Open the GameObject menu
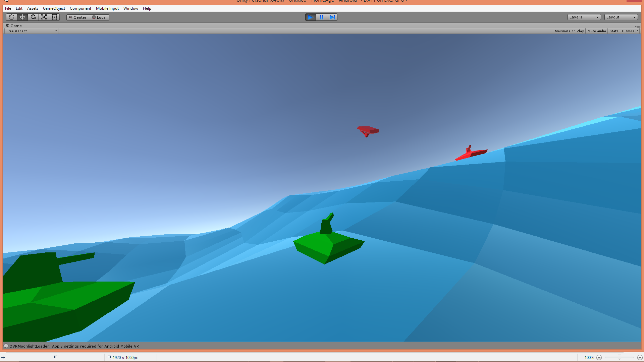 click(54, 8)
